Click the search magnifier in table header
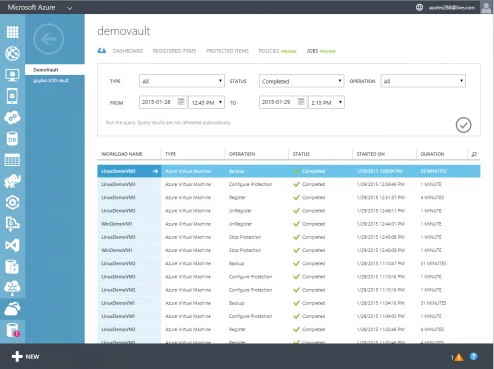 pos(474,154)
